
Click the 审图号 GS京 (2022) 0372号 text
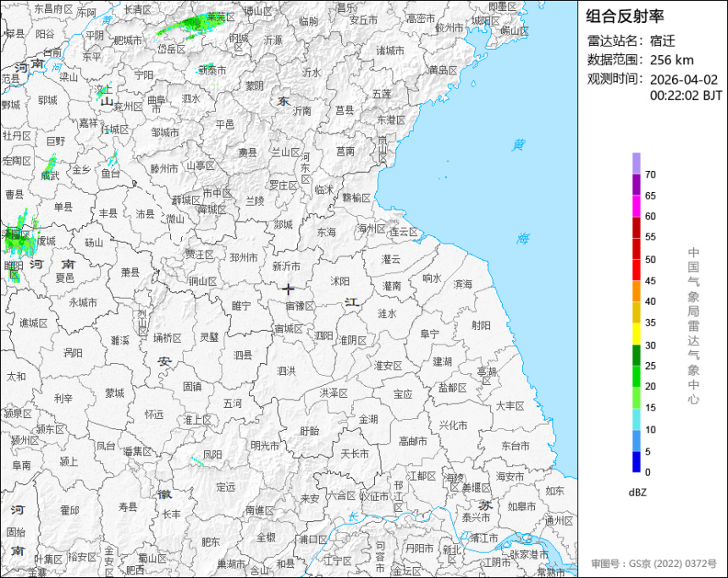point(659,564)
